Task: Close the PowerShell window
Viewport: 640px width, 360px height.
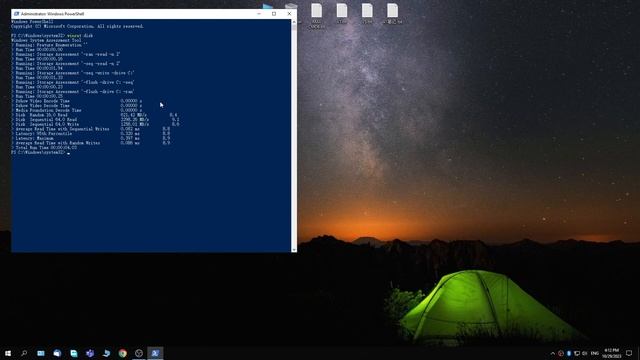Action: click(x=289, y=13)
